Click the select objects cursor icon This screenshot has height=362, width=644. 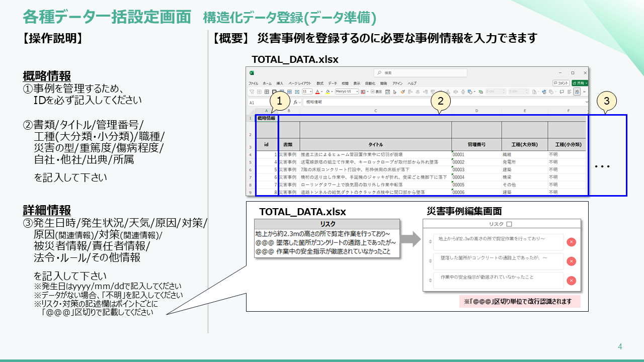click(394, 92)
